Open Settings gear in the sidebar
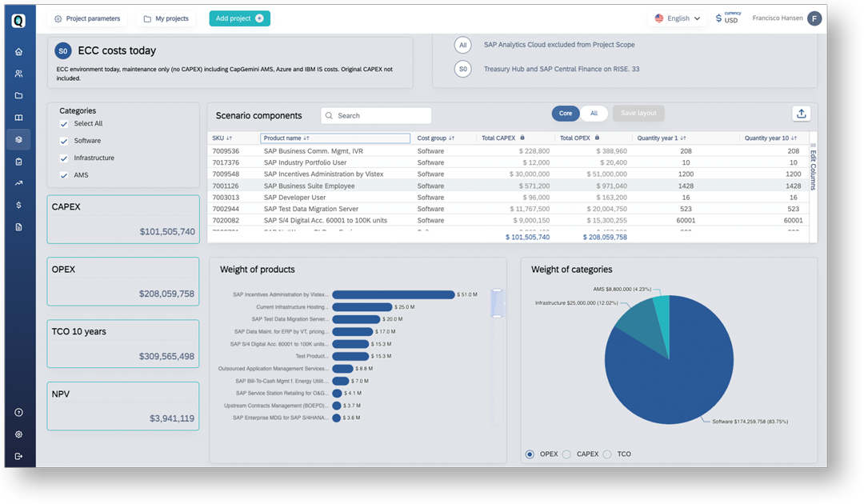864x504 pixels. [x=18, y=434]
